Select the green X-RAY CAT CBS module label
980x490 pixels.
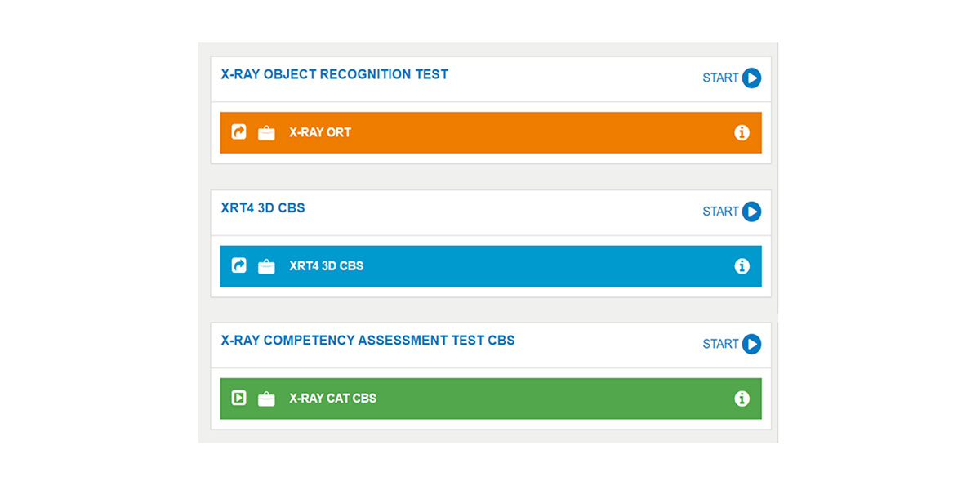[332, 399]
